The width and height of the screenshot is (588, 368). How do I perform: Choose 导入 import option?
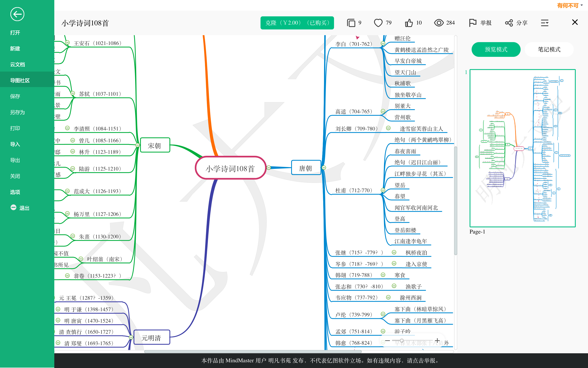(15, 144)
